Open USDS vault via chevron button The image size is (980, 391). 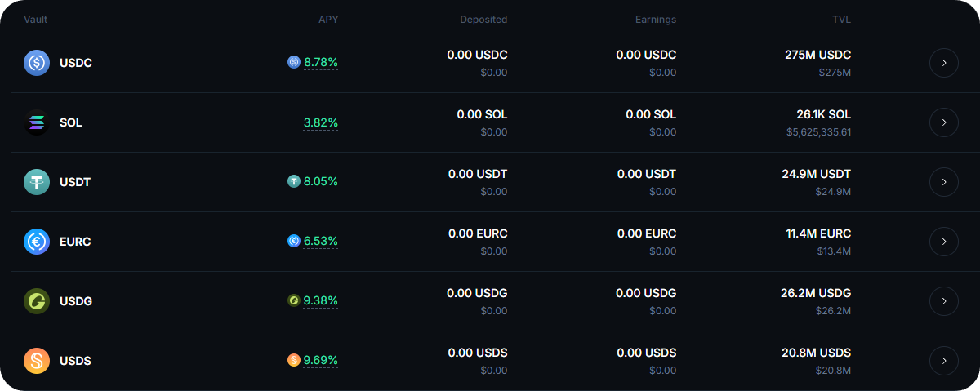click(x=943, y=361)
